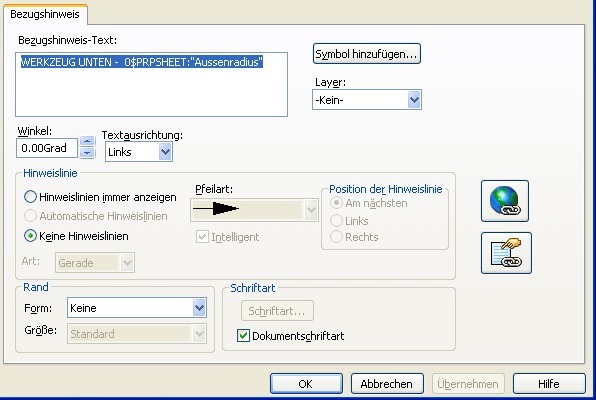596x400 pixels.
Task: Open the Textausrichtung dropdown set to Links
Action: pyautogui.click(x=139, y=152)
